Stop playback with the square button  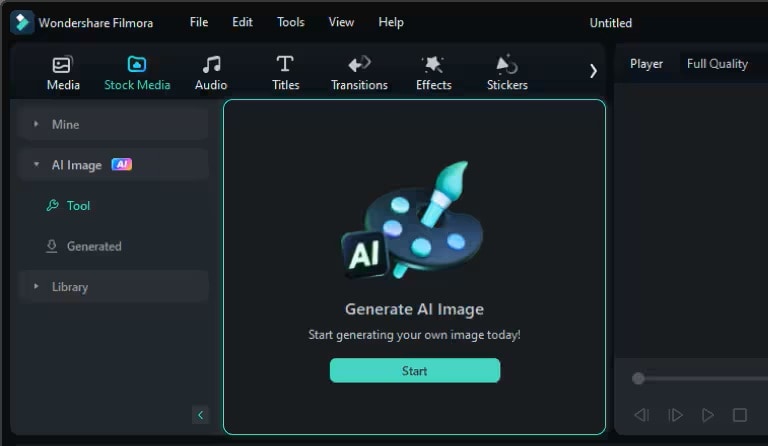pos(740,415)
